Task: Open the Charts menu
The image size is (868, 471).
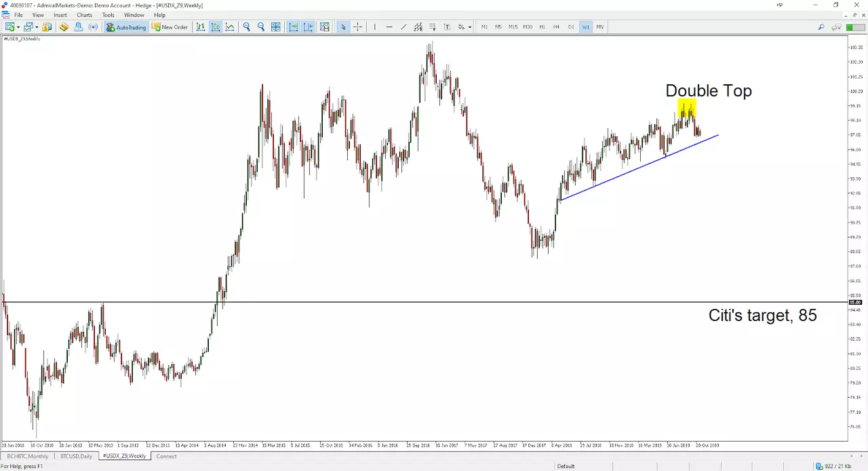Action: click(x=84, y=15)
